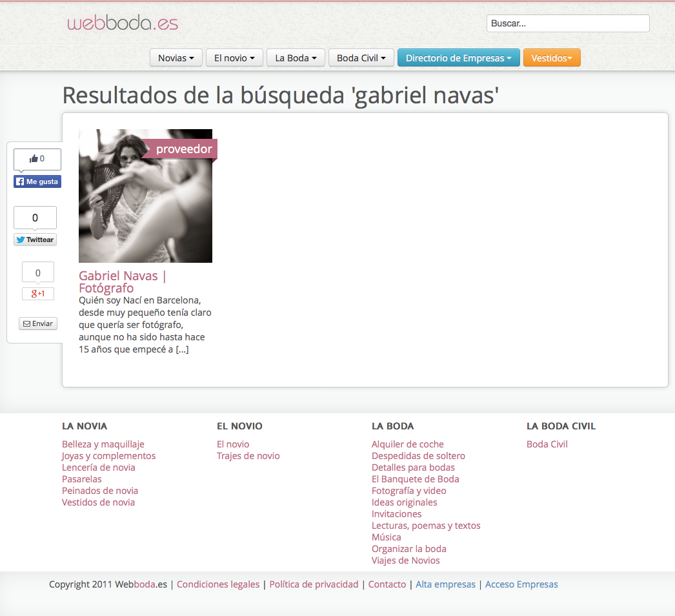Go to Política de privacidad page

[314, 584]
